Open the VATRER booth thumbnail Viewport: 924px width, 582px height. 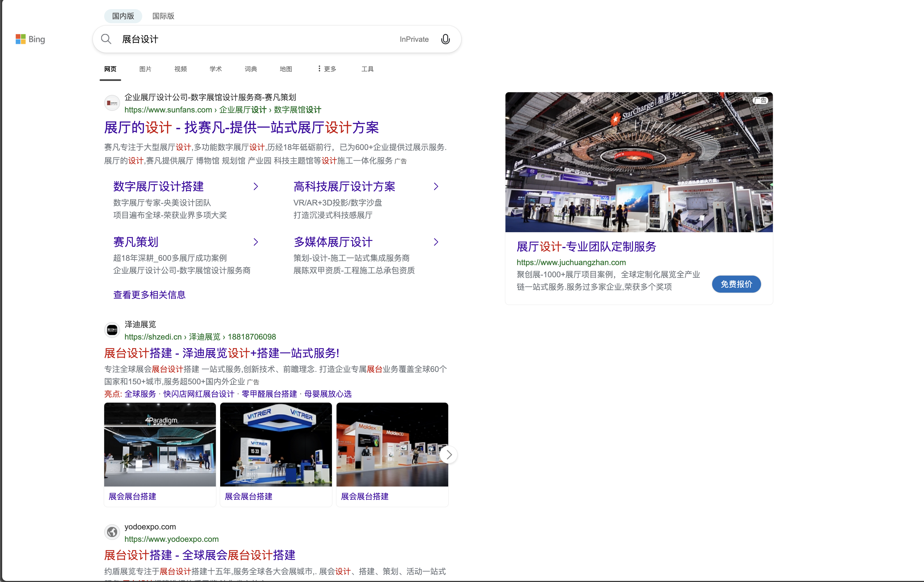[x=276, y=445]
